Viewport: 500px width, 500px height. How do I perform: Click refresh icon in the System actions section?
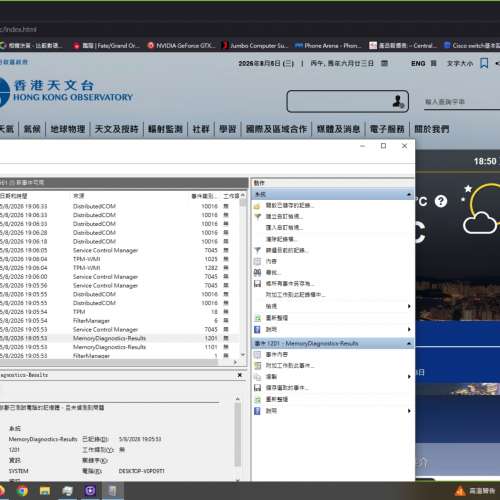pyautogui.click(x=257, y=318)
